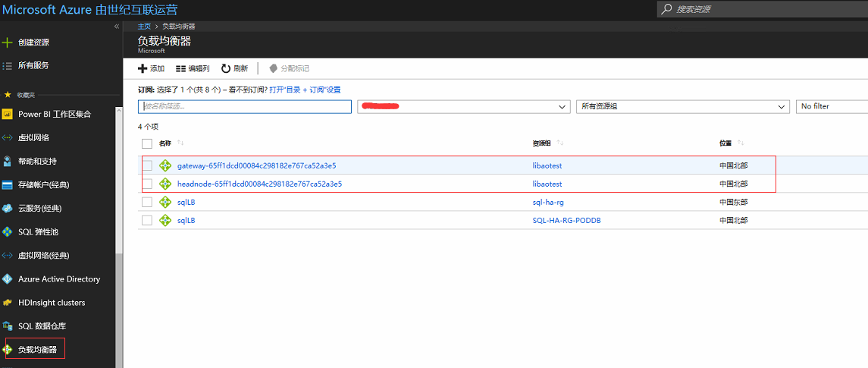This screenshot has width=868, height=368.
Task: Click the 添加 plus icon in toolbar
Action: coord(143,68)
